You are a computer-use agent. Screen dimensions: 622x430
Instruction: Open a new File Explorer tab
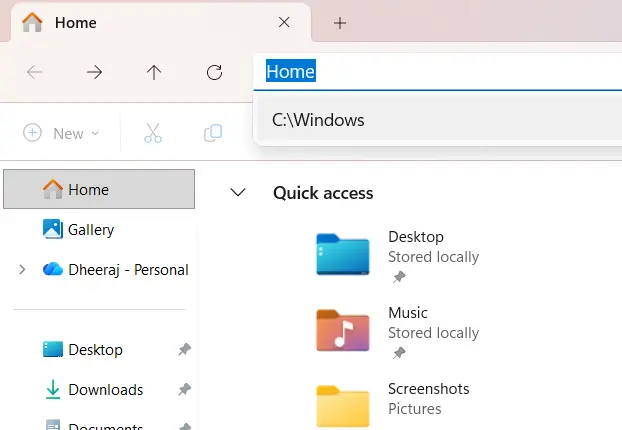pos(340,23)
